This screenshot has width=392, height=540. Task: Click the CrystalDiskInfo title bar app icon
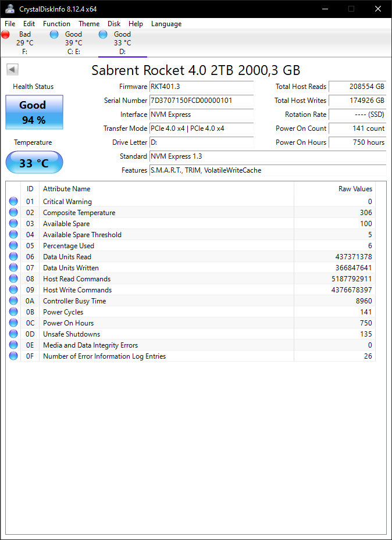pos(10,9)
